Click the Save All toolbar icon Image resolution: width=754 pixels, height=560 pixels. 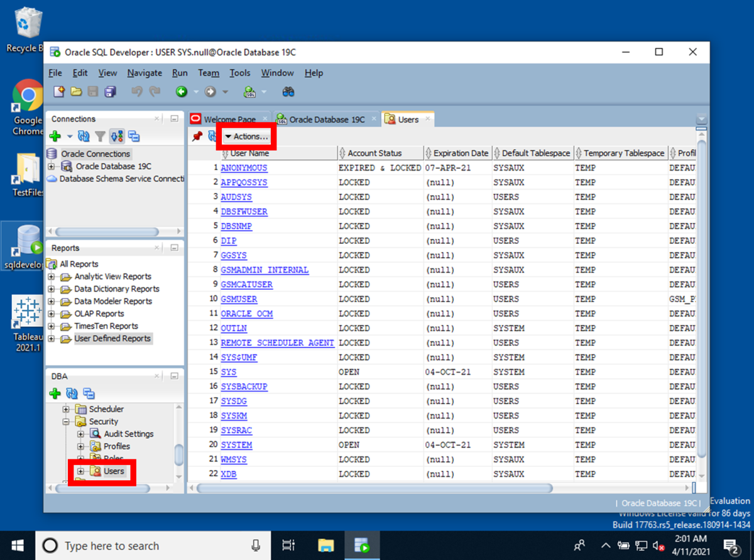[x=110, y=92]
